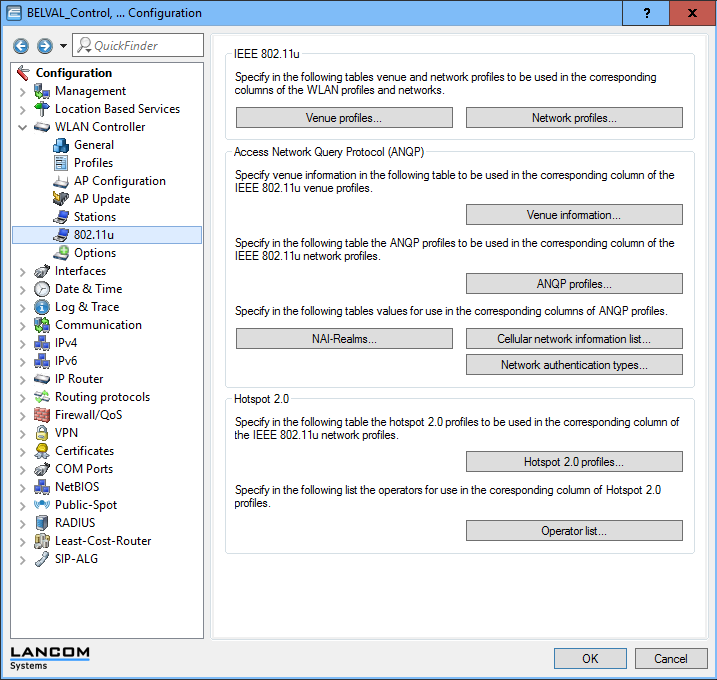
Task: Click the Least-Cost-Router icon
Action: 42,541
